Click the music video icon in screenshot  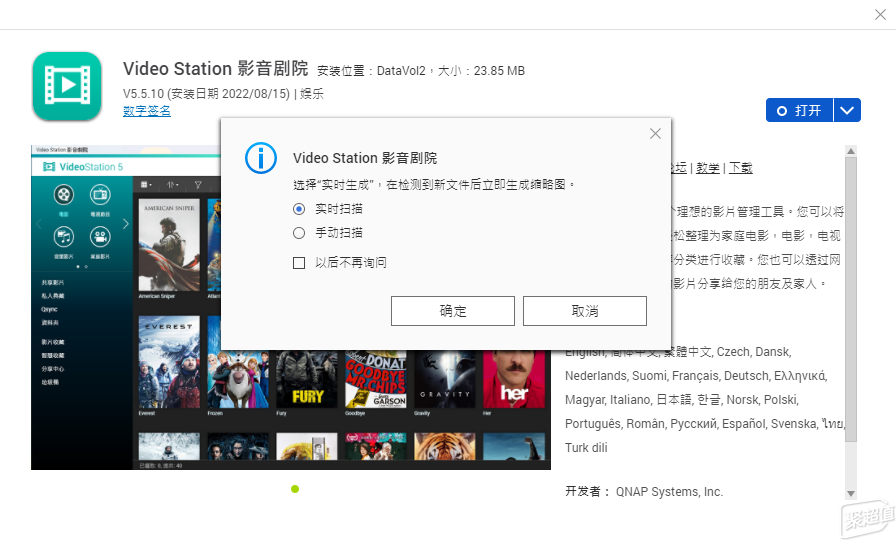[x=63, y=237]
